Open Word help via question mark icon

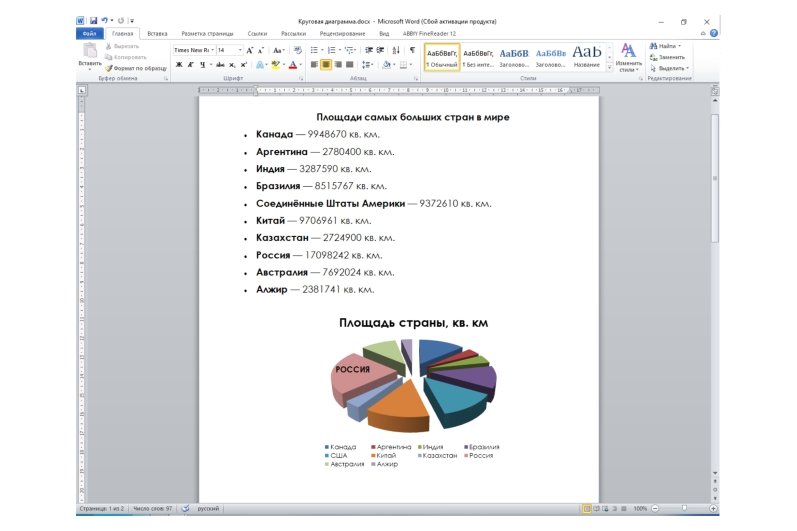(x=714, y=34)
